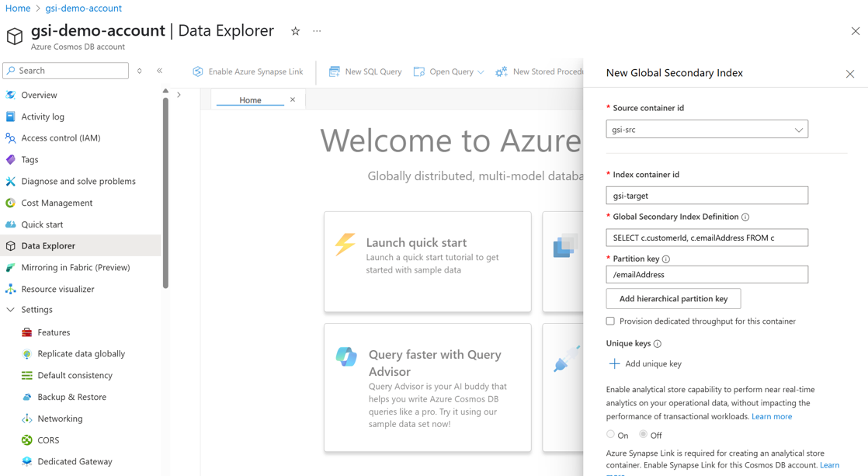
Task: Open Mirroring in Fabric (Preview) icon
Action: 11,267
